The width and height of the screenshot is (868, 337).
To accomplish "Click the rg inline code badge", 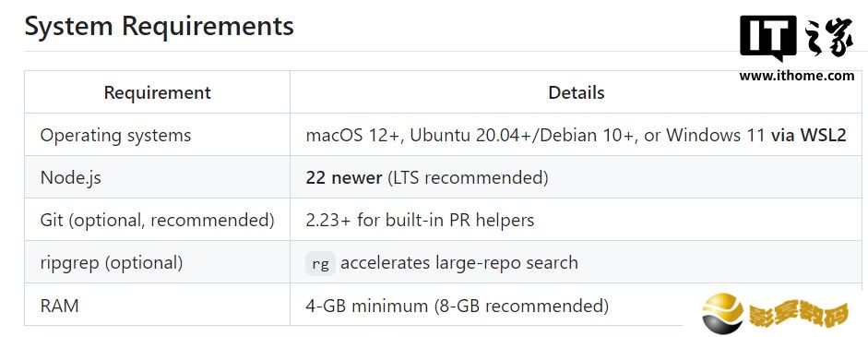I will tap(320, 264).
